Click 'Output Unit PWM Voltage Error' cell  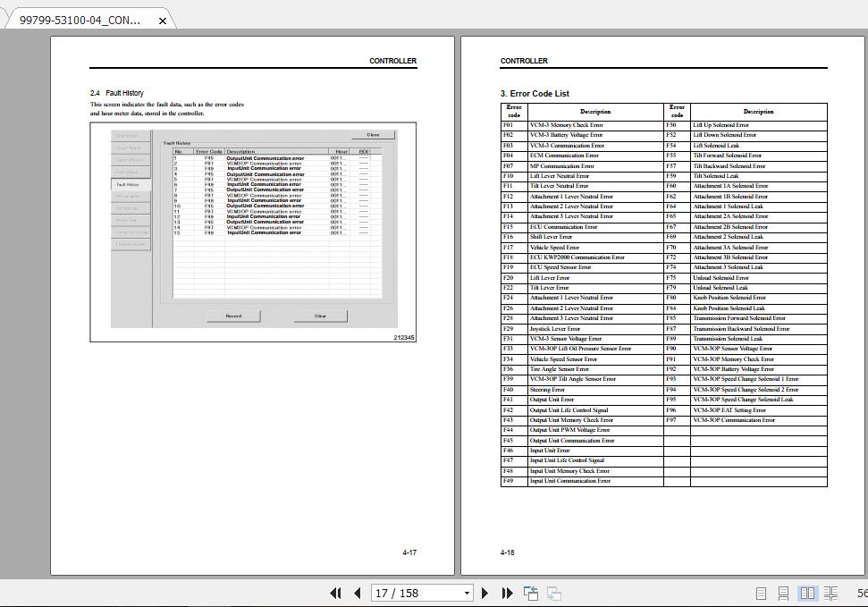(595, 430)
